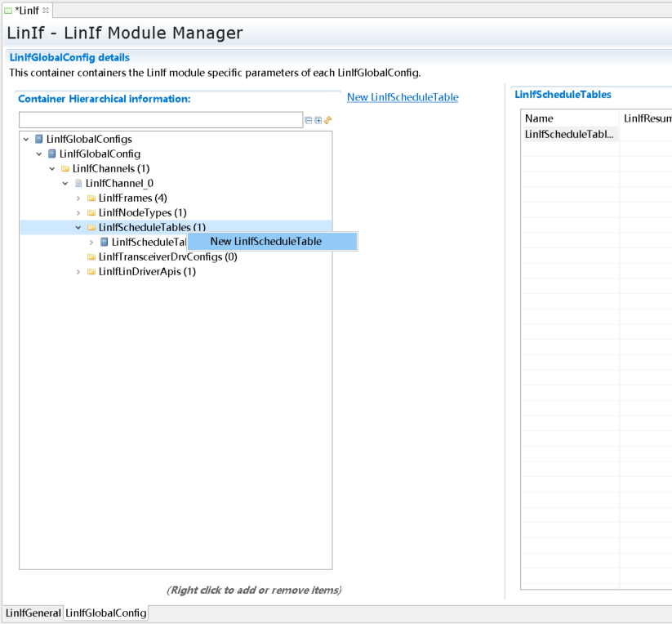Click the Expand All icon beside the filter box
672x624 pixels.
(x=318, y=120)
